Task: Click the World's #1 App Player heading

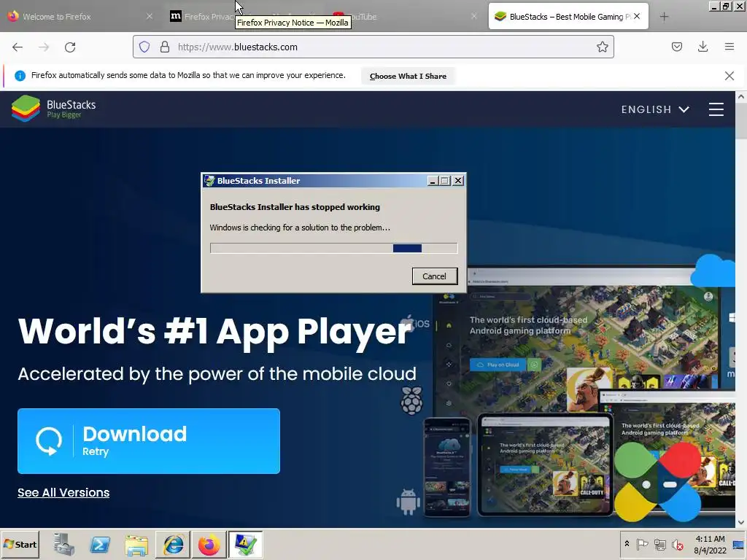Action: pos(215,332)
